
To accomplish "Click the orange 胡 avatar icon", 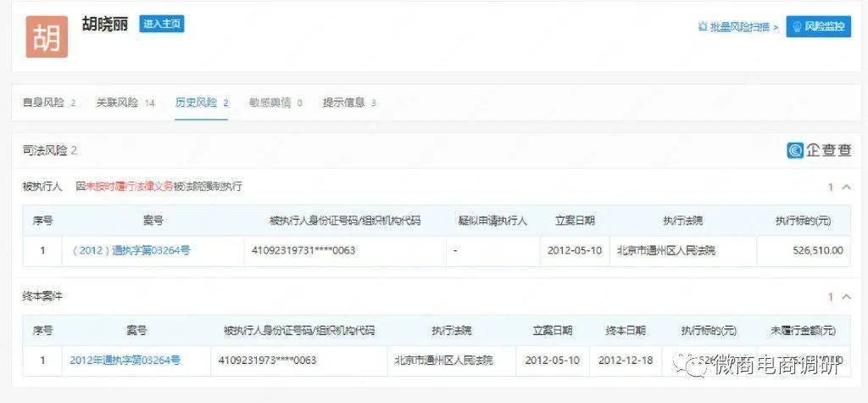I will (x=46, y=36).
